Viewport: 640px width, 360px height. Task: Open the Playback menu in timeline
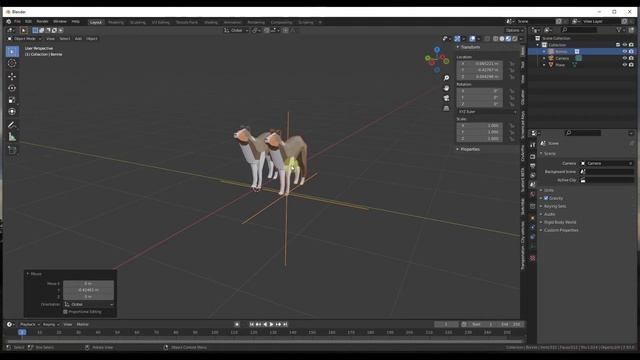(x=29, y=324)
